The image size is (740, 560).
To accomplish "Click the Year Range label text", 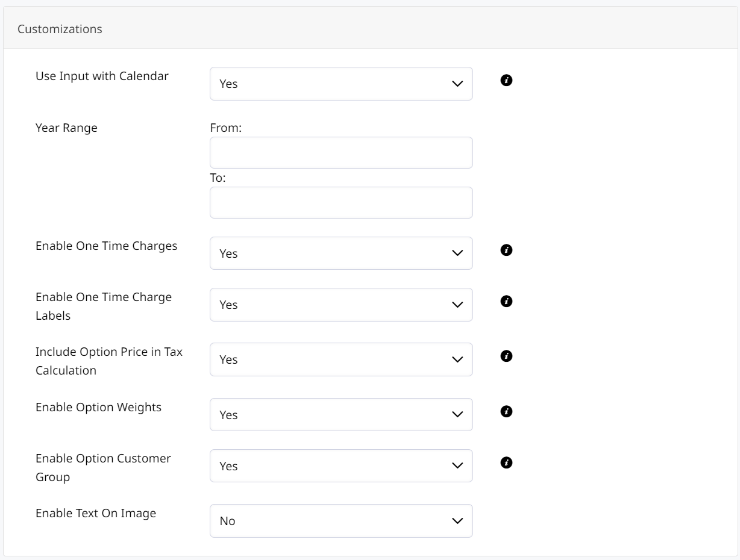I will point(66,128).
